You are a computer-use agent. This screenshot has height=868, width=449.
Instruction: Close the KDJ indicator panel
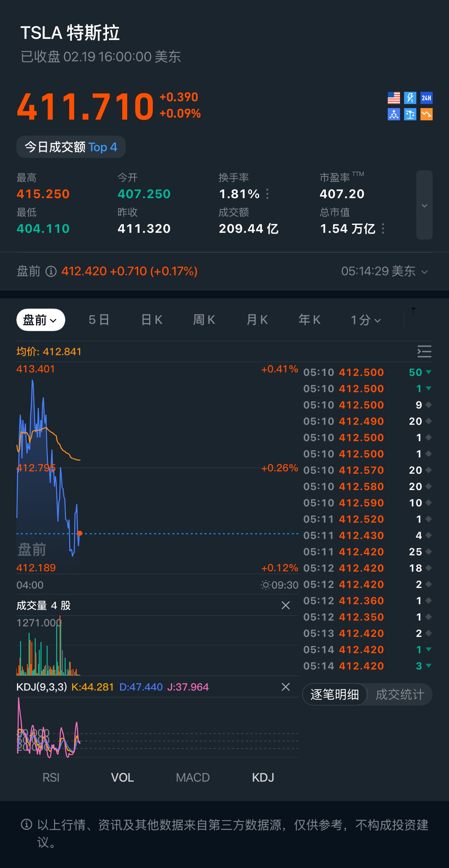pos(285,687)
